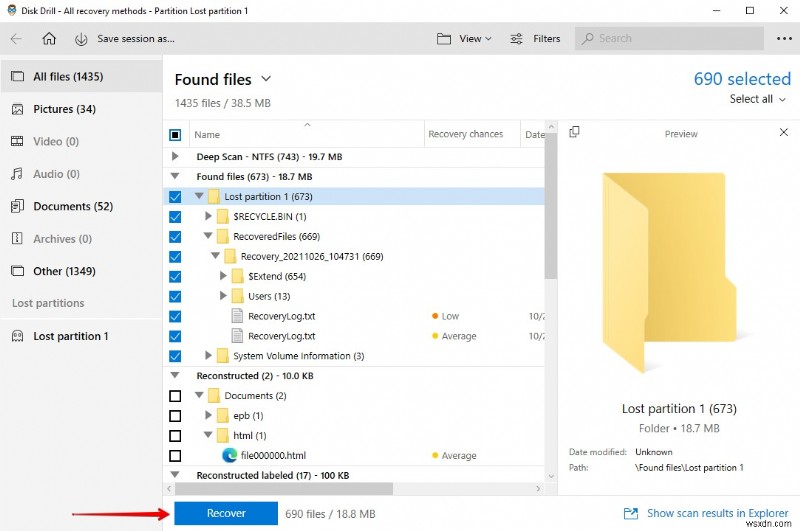
Task: Click the Archives category icon
Action: (x=17, y=238)
